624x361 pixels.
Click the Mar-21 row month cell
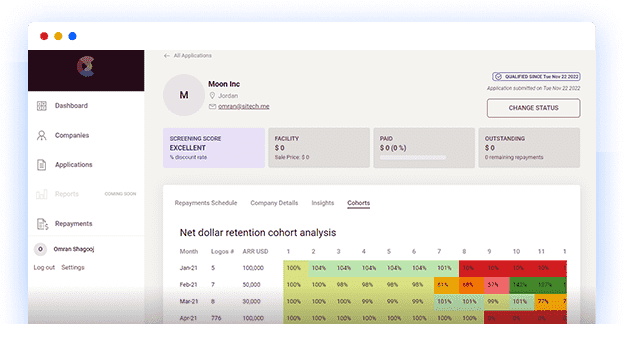coord(189,302)
